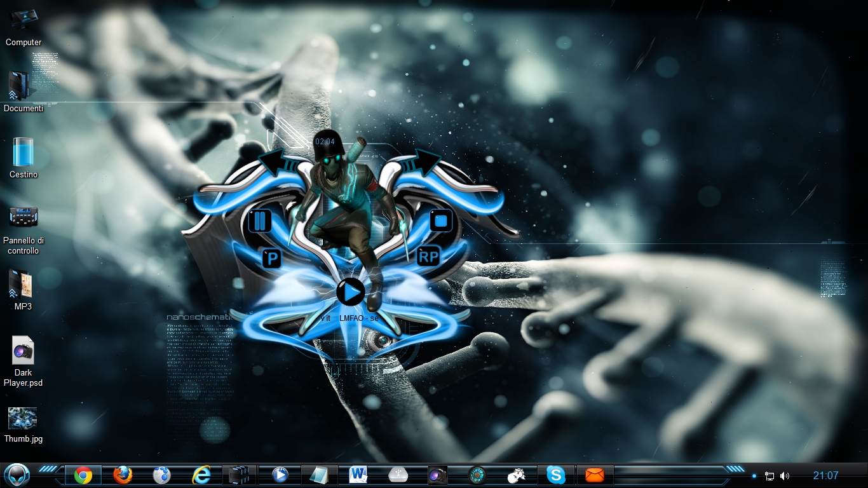The image size is (868, 488).
Task: Open the MP3 folder shortcut
Action: coord(23,290)
